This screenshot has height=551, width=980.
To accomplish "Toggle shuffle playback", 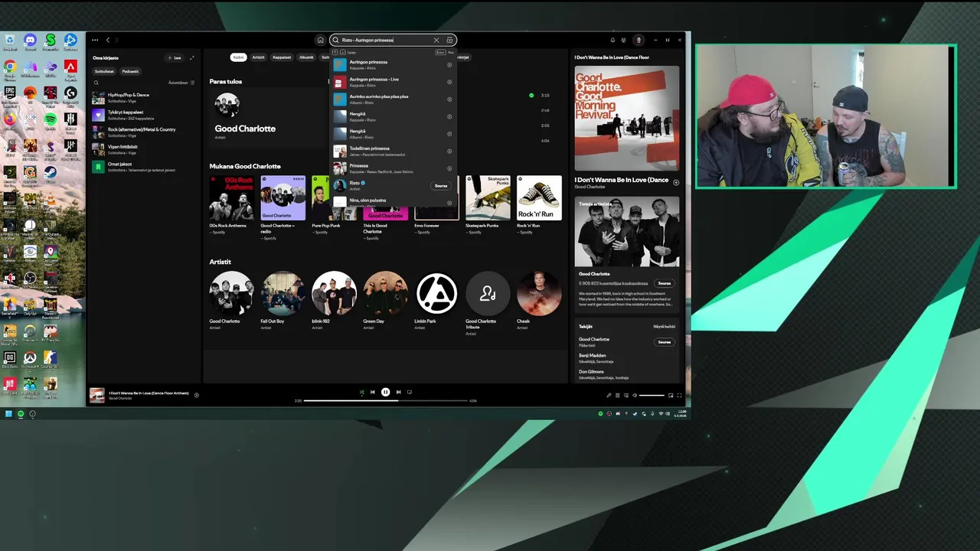I will (x=362, y=392).
